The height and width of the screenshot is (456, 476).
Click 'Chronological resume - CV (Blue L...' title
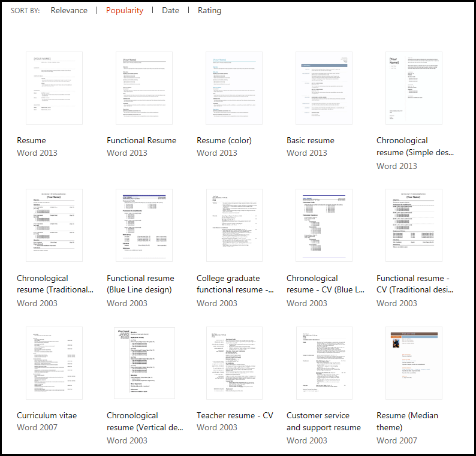[325, 284]
